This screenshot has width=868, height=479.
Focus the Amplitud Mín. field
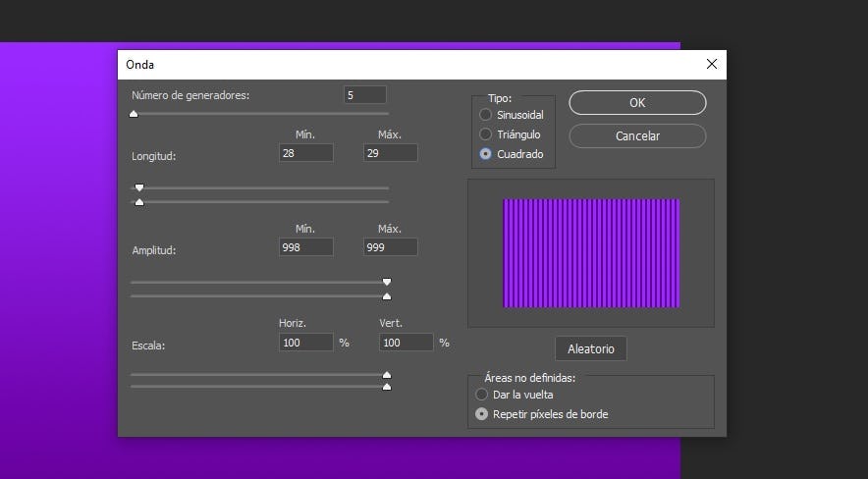pos(305,247)
